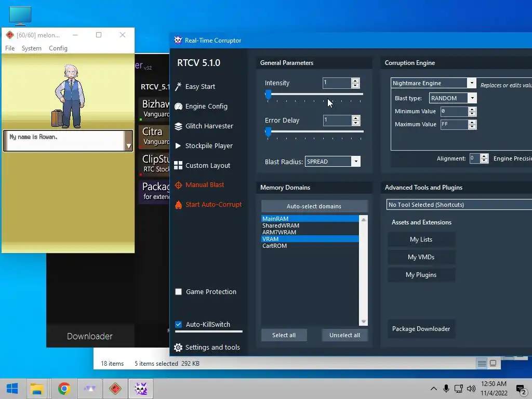This screenshot has width=532, height=399.
Task: Increase Error Delay value stepper
Action: pyautogui.click(x=355, y=118)
